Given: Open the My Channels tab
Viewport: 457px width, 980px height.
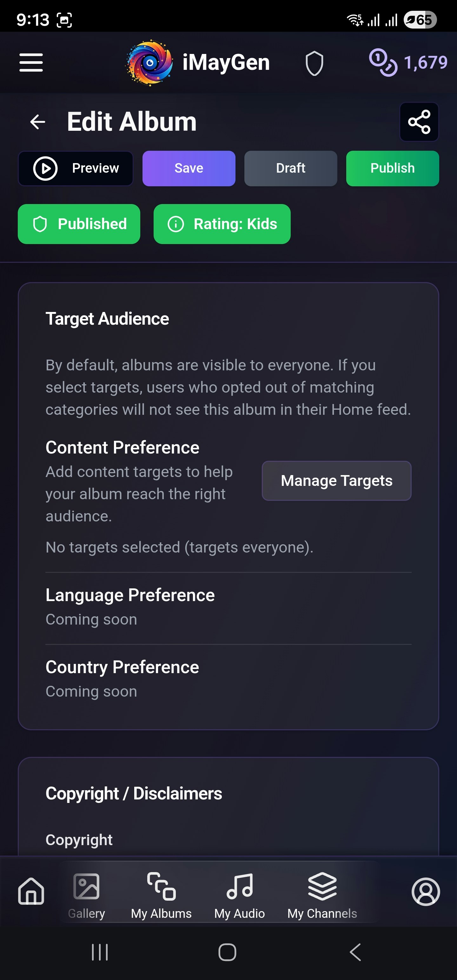Looking at the screenshot, I should coord(322,896).
